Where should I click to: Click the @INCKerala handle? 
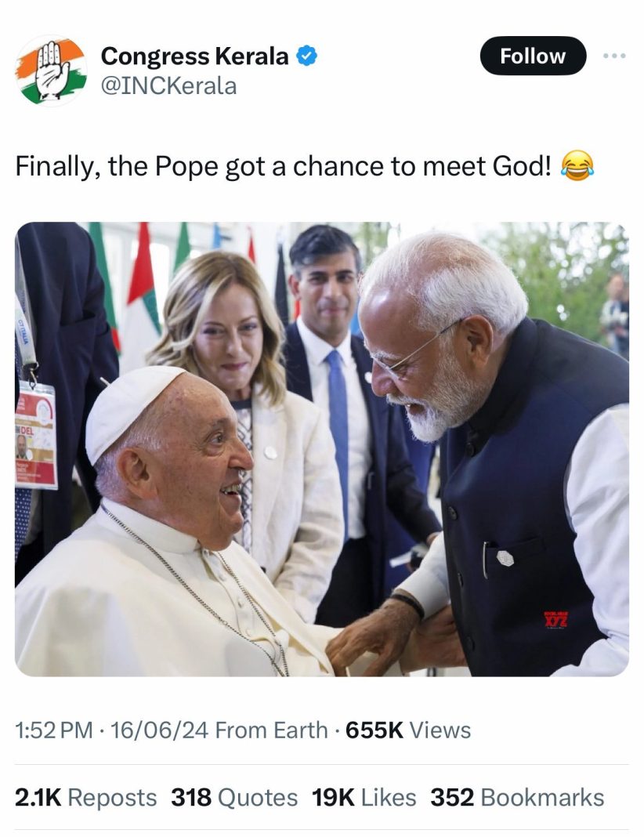point(168,85)
